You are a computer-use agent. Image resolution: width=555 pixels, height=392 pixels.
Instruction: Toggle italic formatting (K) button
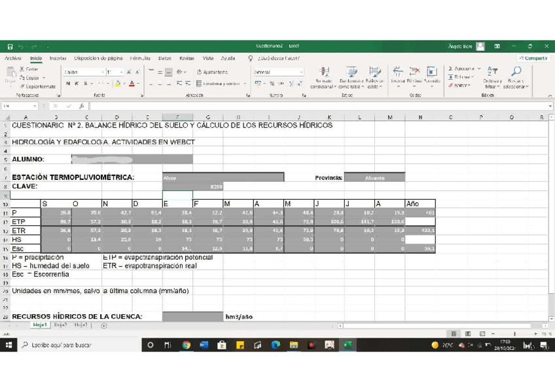77,84
